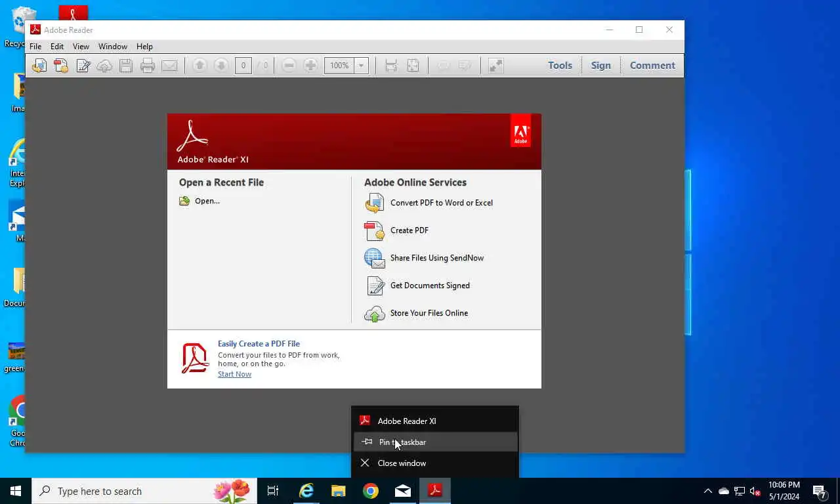Click the page number input field
The width and height of the screenshot is (840, 504).
tap(243, 66)
